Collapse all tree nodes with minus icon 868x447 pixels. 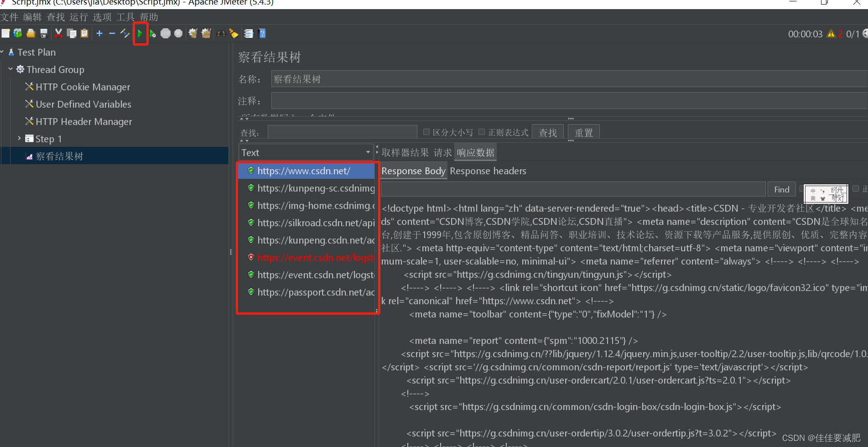(x=112, y=33)
